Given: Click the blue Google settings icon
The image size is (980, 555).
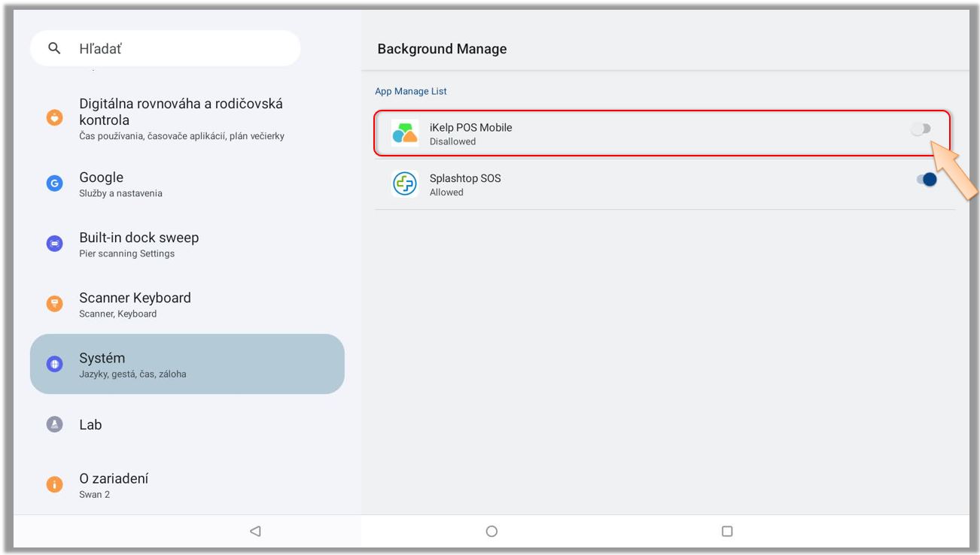Looking at the screenshot, I should [54, 183].
